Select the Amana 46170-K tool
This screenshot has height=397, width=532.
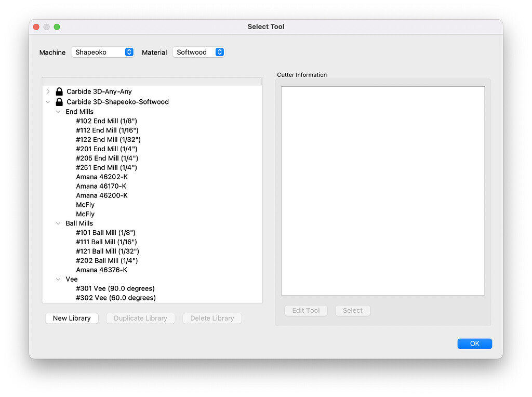click(101, 186)
